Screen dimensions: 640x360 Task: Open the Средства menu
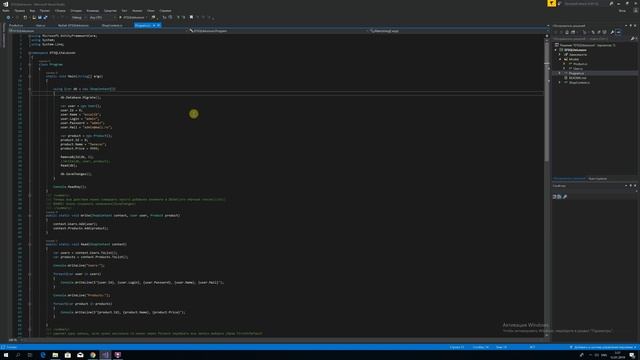click(110, 11)
